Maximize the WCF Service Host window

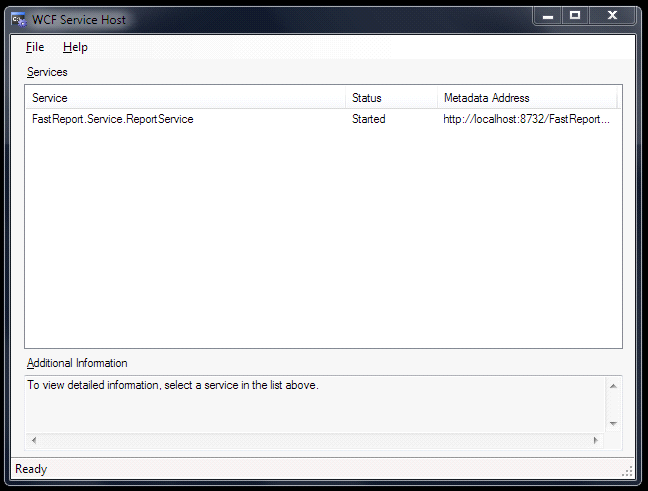(575, 17)
